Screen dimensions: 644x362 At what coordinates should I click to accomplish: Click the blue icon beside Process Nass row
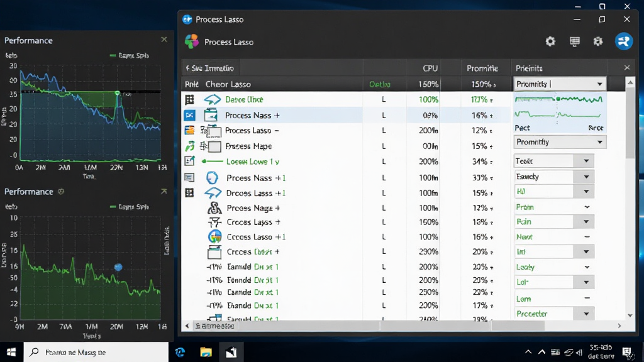click(189, 116)
